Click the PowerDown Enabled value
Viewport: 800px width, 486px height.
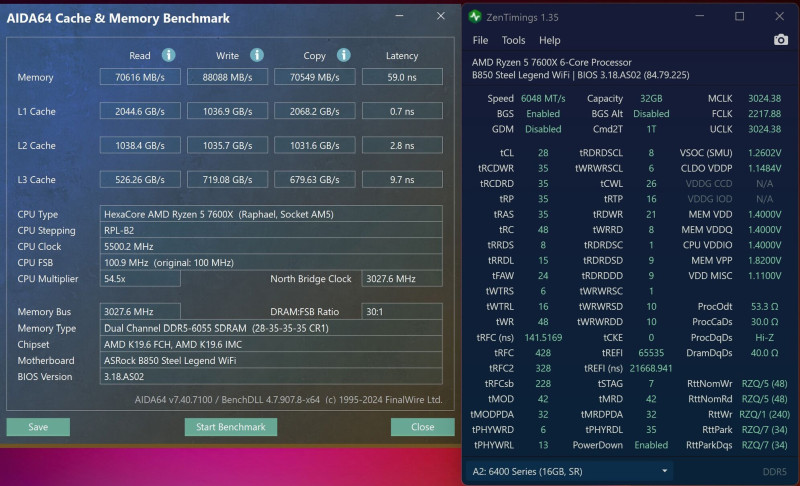coord(651,445)
